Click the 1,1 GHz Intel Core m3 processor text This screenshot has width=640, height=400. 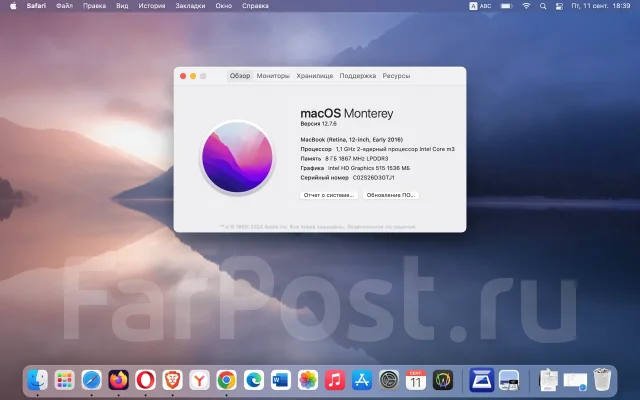point(395,149)
